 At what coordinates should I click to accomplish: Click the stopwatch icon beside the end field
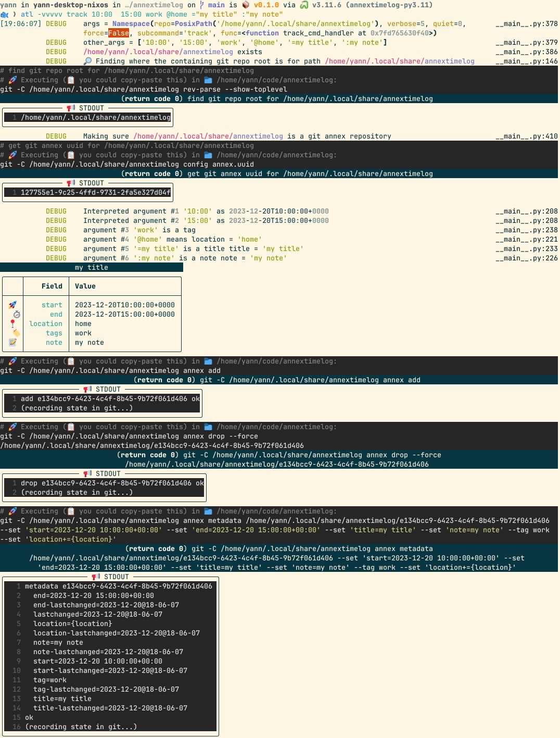tap(17, 314)
